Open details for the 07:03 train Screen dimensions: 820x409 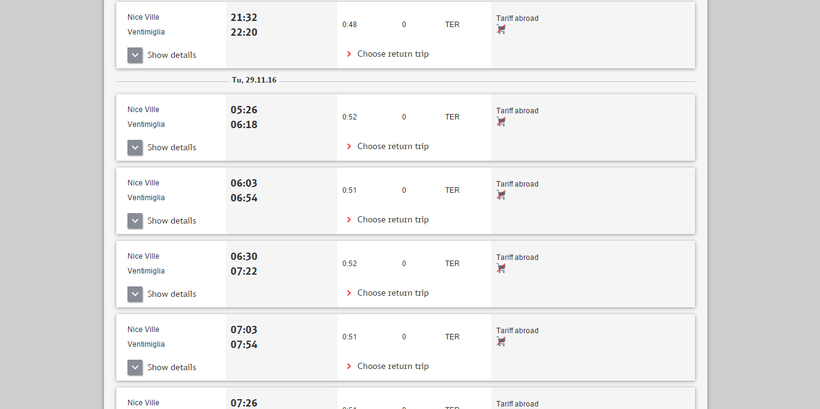click(135, 367)
